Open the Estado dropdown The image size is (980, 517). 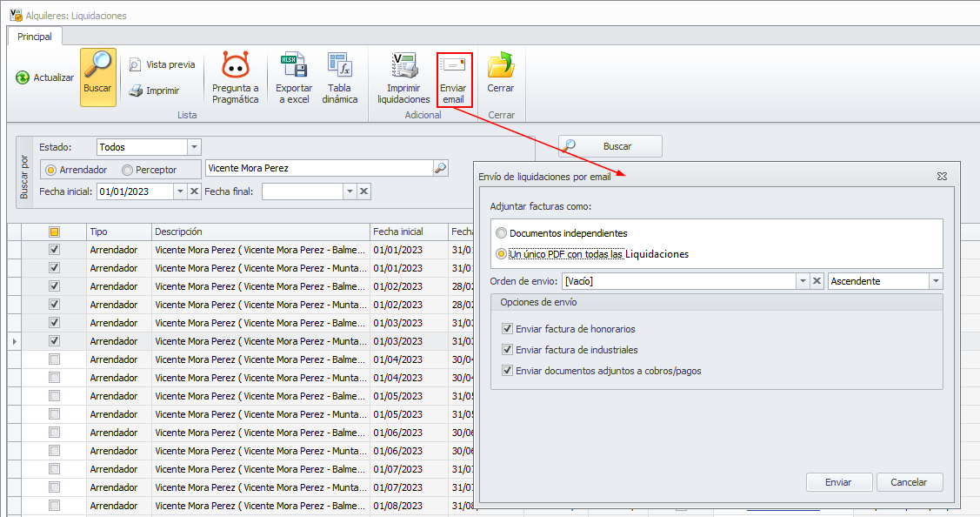point(195,147)
